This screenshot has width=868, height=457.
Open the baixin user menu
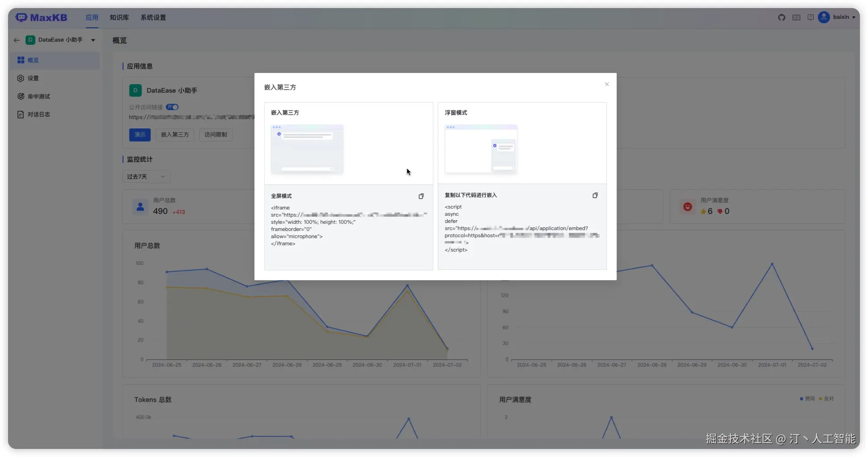coord(844,17)
